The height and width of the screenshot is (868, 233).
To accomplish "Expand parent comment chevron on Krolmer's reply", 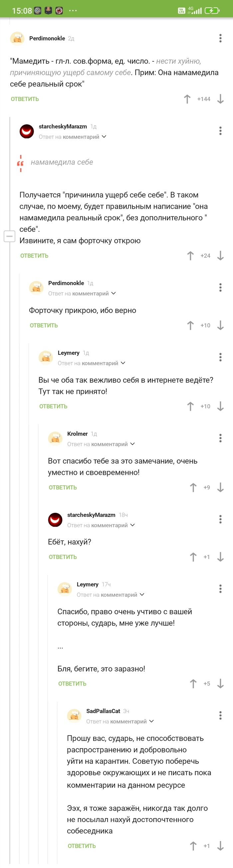I will click(x=132, y=444).
